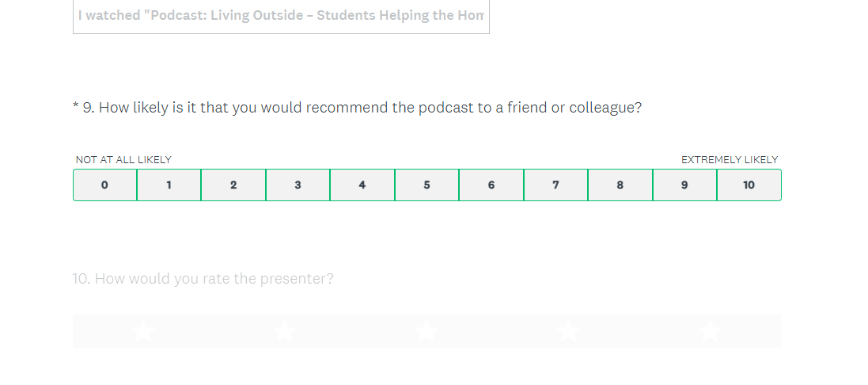
Task: Select rating 3 on the likelihood scale
Action: pyautogui.click(x=298, y=185)
